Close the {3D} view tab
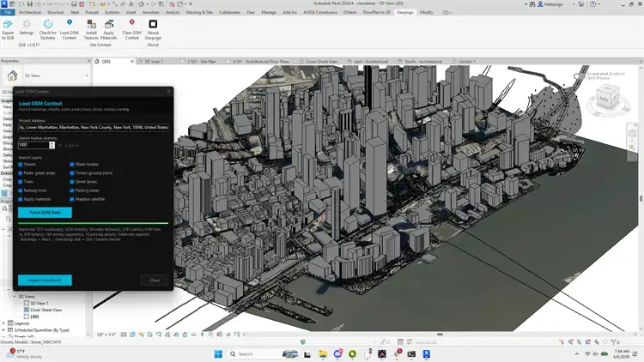Viewport: 644px width, 362px height. pos(132,62)
